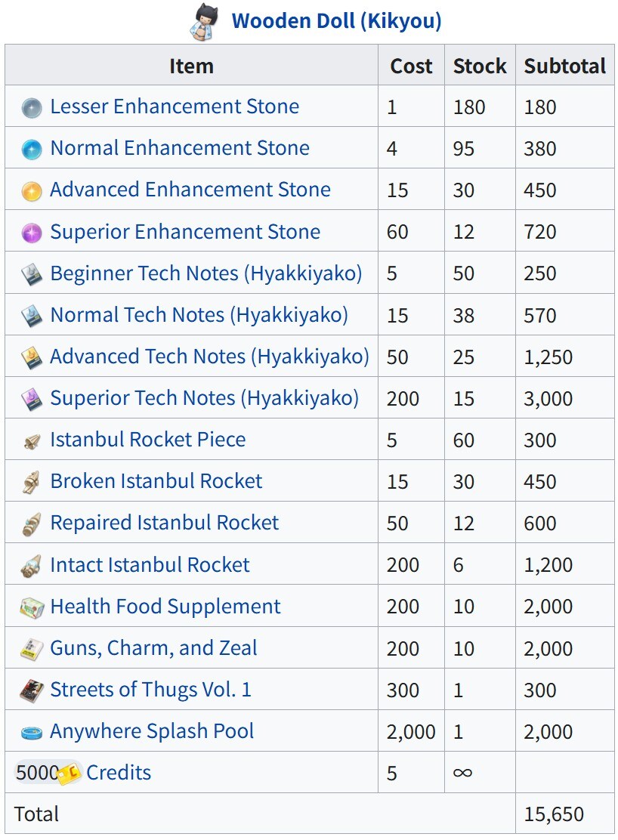Image resolution: width=618 pixels, height=840 pixels.
Task: Click the Advanced Tech Notes (Hyakkiyako) icon
Action: (x=32, y=357)
